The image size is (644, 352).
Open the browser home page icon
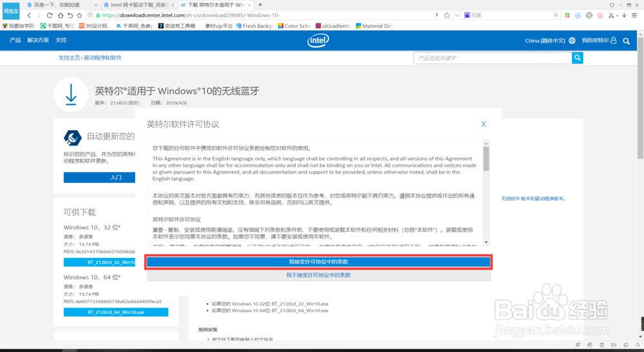61,15
